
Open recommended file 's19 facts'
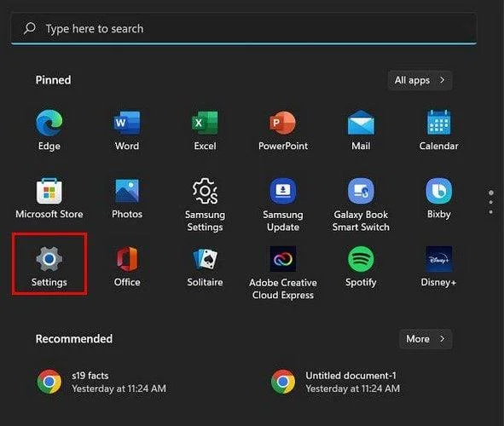click(101, 382)
